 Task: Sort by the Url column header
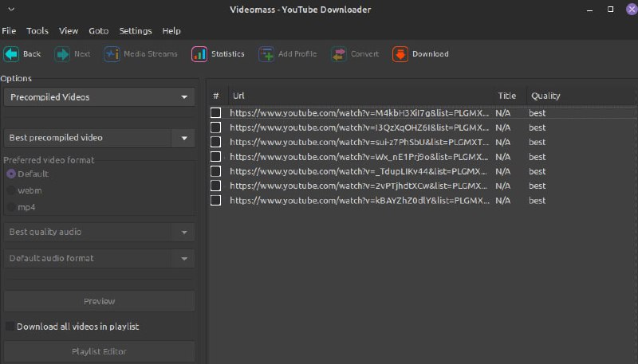pos(361,96)
